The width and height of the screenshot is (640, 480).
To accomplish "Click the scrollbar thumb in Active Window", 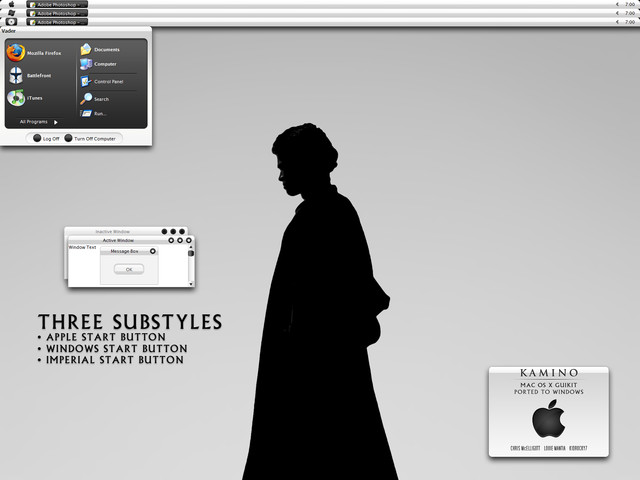I will [191, 253].
